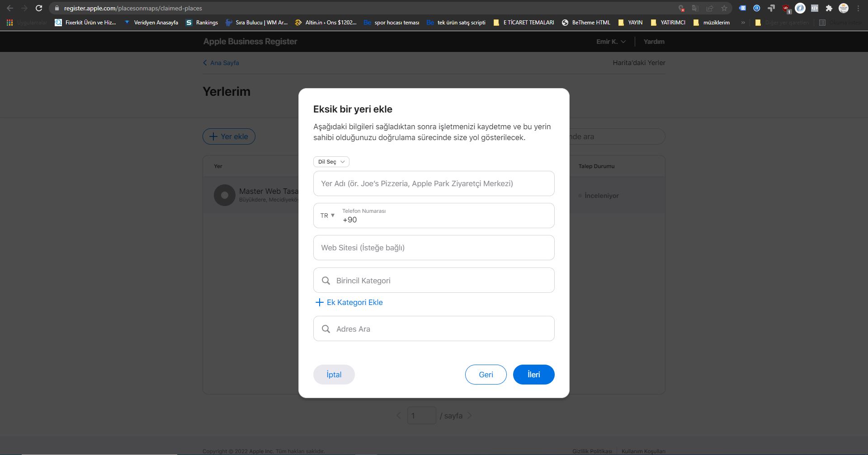Click the Yer ekle button
Viewport: 868px width, 455px height.
point(229,136)
